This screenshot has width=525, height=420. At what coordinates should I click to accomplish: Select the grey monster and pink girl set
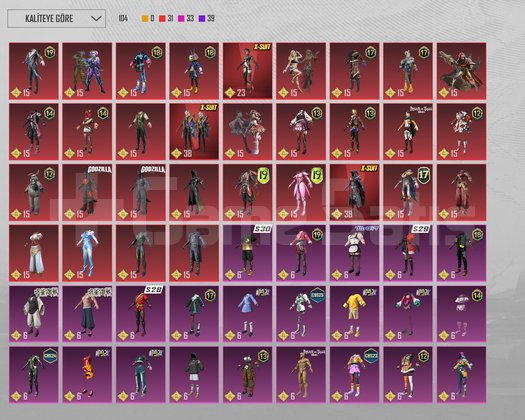tap(247, 132)
